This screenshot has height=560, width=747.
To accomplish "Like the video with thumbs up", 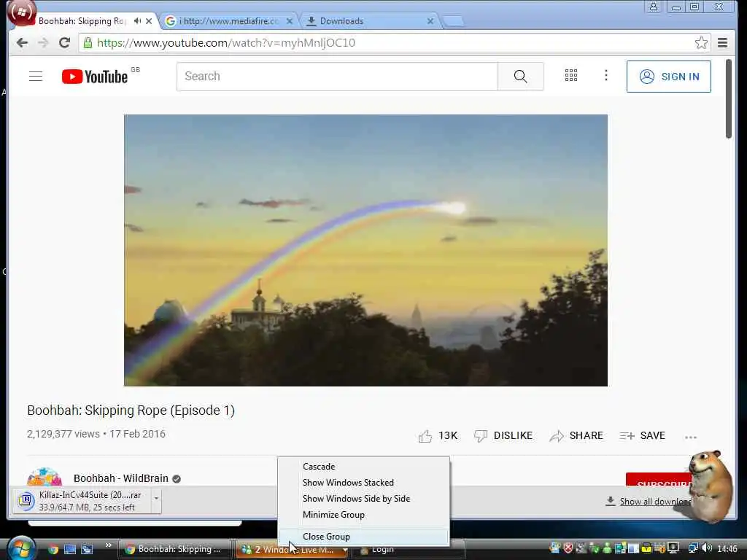I will click(x=425, y=436).
